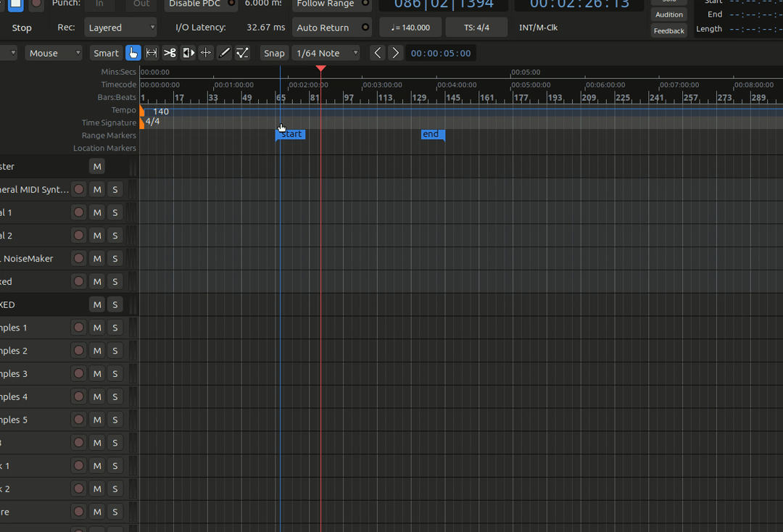The height and width of the screenshot is (532, 783).
Task: Open the 1/64 Note grid dropdown
Action: 327,53
